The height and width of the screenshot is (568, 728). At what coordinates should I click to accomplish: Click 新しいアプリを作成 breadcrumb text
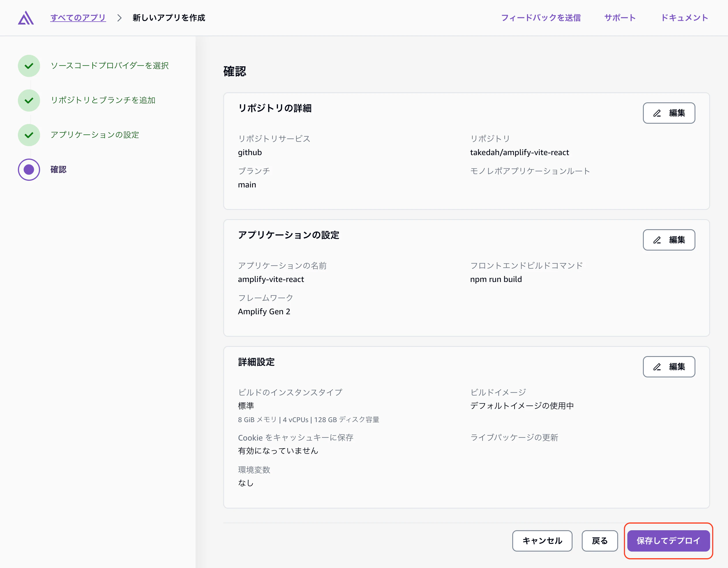[169, 18]
